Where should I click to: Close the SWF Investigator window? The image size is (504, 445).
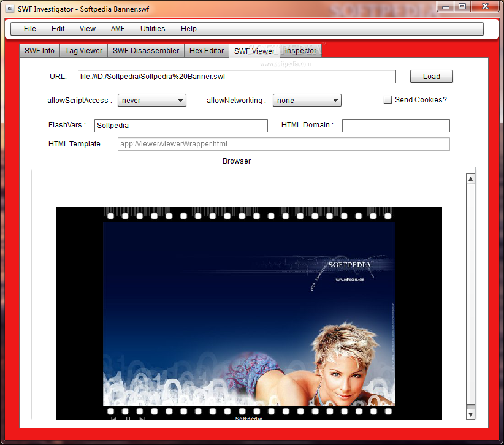(x=486, y=7)
